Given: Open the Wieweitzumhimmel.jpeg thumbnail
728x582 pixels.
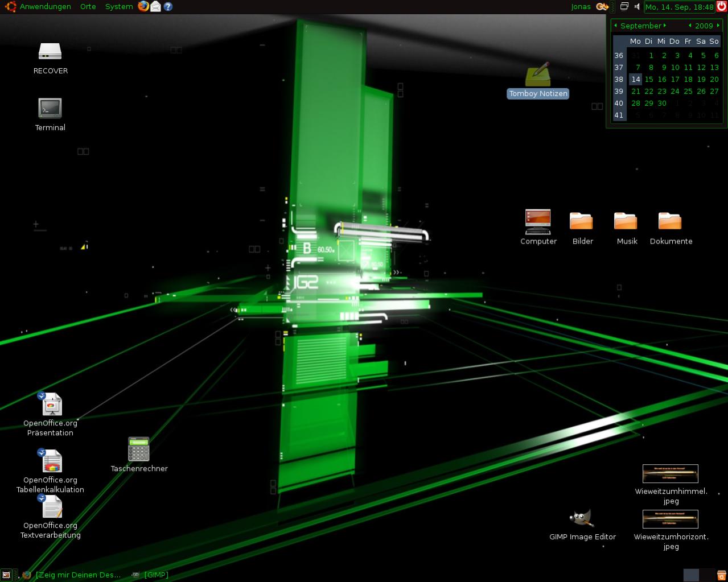Looking at the screenshot, I should pyautogui.click(x=670, y=474).
